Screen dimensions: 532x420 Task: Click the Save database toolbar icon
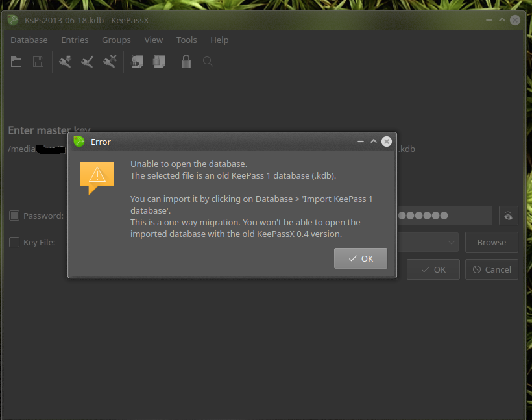(x=38, y=61)
